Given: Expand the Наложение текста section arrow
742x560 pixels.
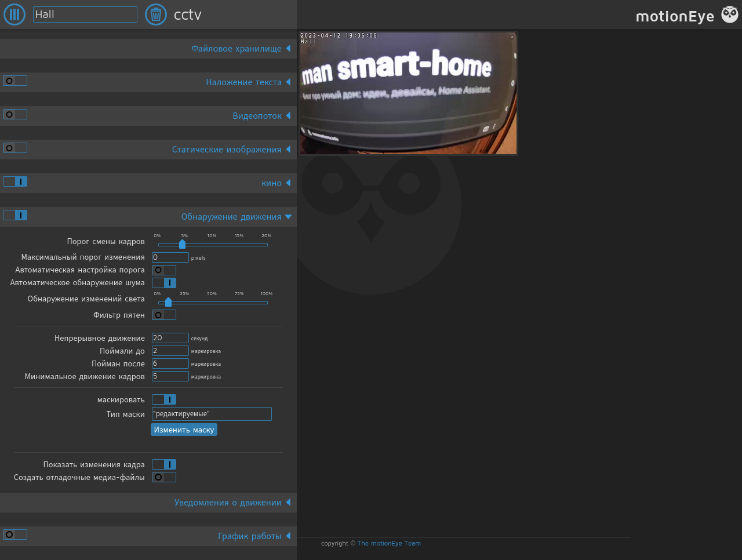Looking at the screenshot, I should click(288, 82).
